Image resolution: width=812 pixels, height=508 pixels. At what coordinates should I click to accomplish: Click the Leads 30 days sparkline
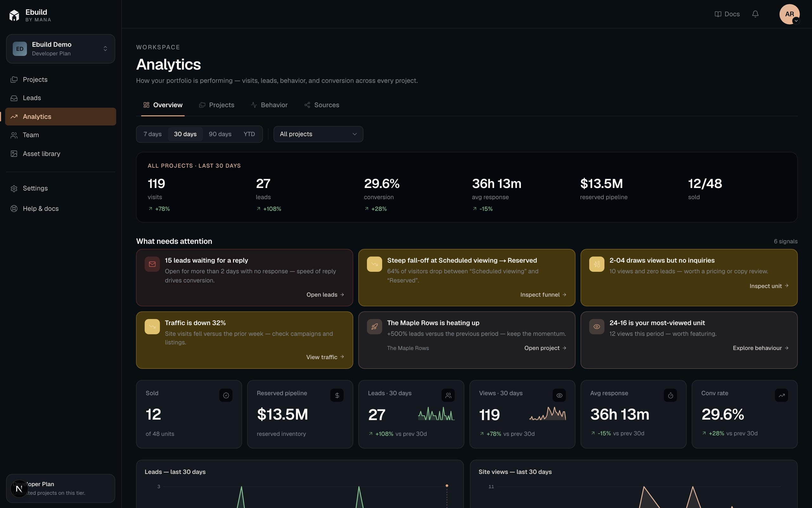(x=436, y=414)
